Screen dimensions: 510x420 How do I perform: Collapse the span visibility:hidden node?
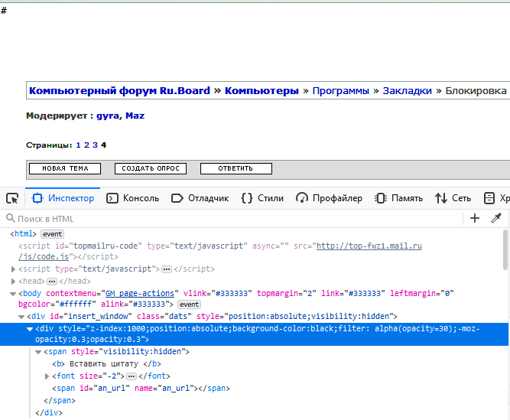(x=38, y=352)
